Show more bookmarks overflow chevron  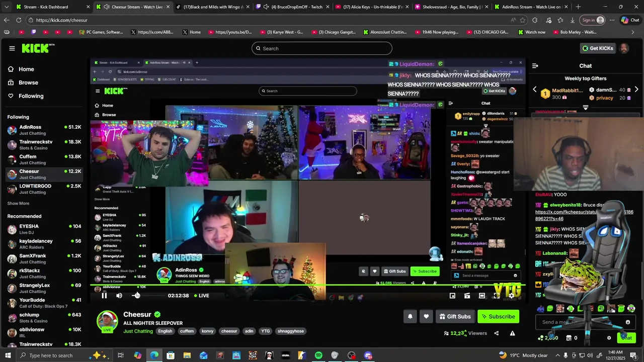pyautogui.click(x=633, y=32)
